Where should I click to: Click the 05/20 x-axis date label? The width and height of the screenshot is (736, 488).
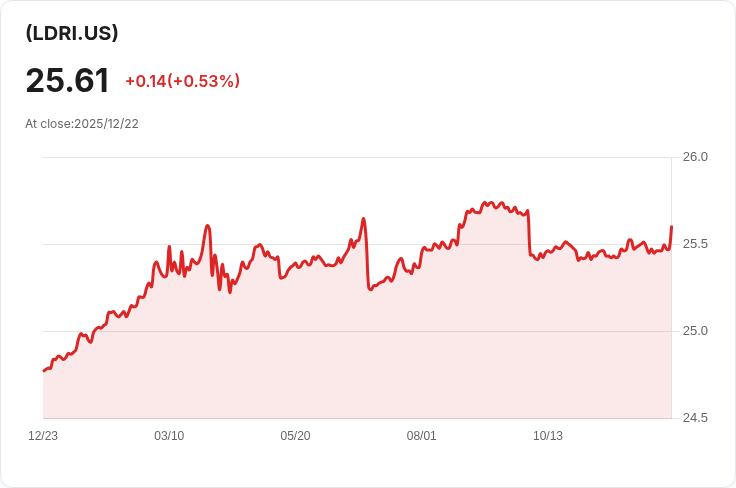(295, 436)
